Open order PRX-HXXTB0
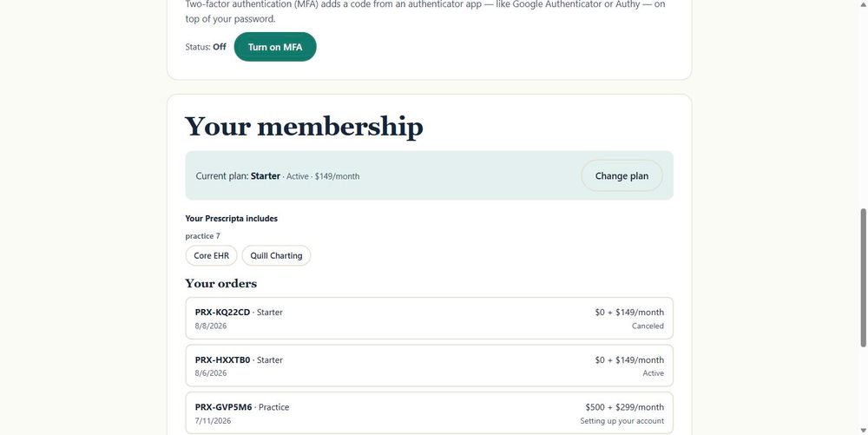Image resolution: width=868 pixels, height=435 pixels. click(429, 366)
